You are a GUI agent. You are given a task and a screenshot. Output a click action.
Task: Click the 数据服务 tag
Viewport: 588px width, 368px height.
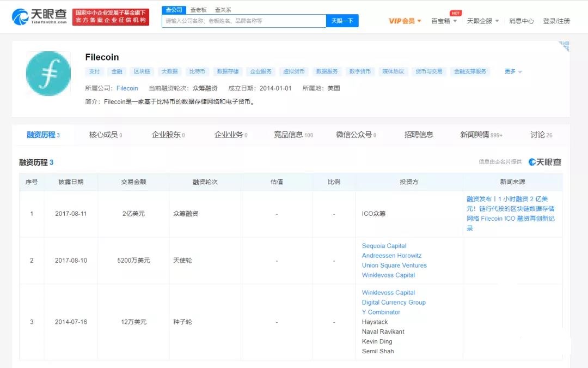coord(327,71)
